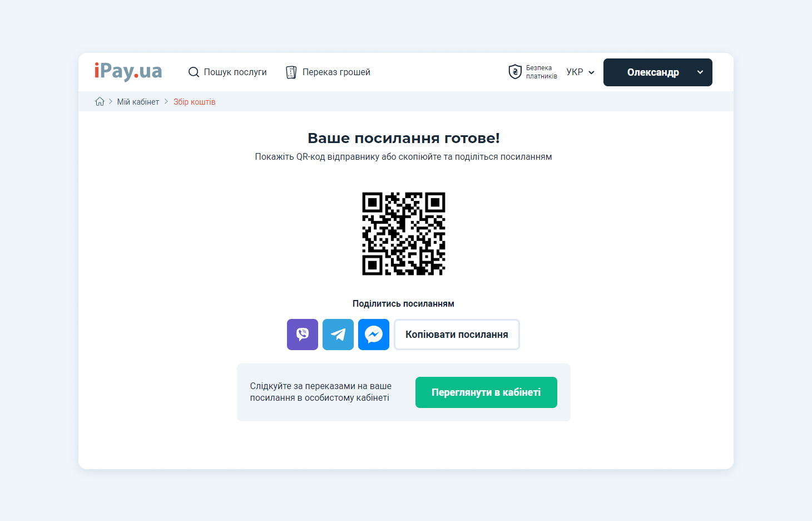Share link via Messenger icon
The image size is (812, 521).
pyautogui.click(x=374, y=335)
